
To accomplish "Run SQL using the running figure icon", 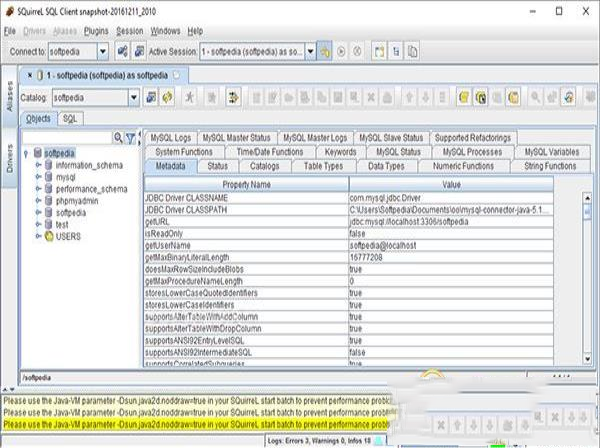I will (x=189, y=97).
